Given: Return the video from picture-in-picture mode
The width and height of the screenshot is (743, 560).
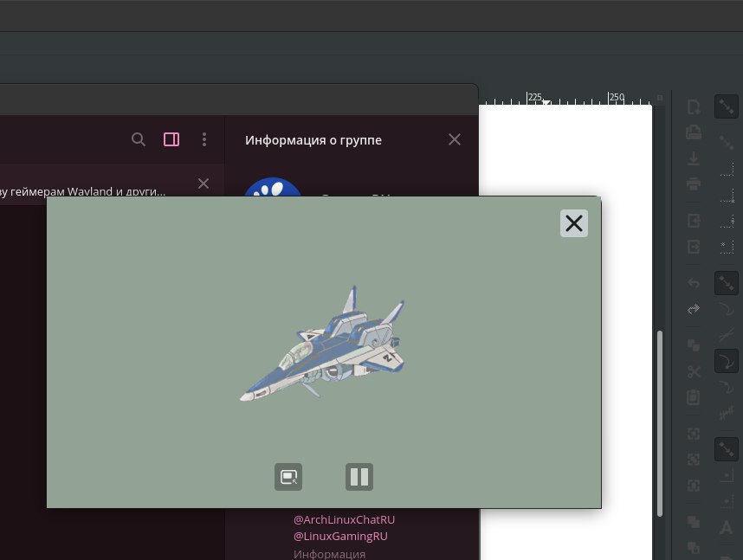Looking at the screenshot, I should pos(288,477).
